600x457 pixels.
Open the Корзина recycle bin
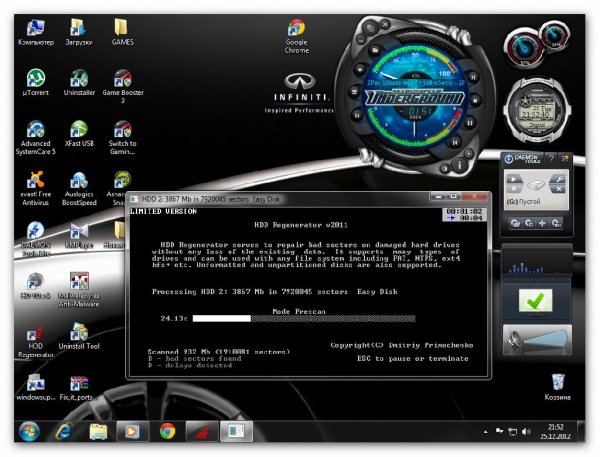(x=558, y=387)
